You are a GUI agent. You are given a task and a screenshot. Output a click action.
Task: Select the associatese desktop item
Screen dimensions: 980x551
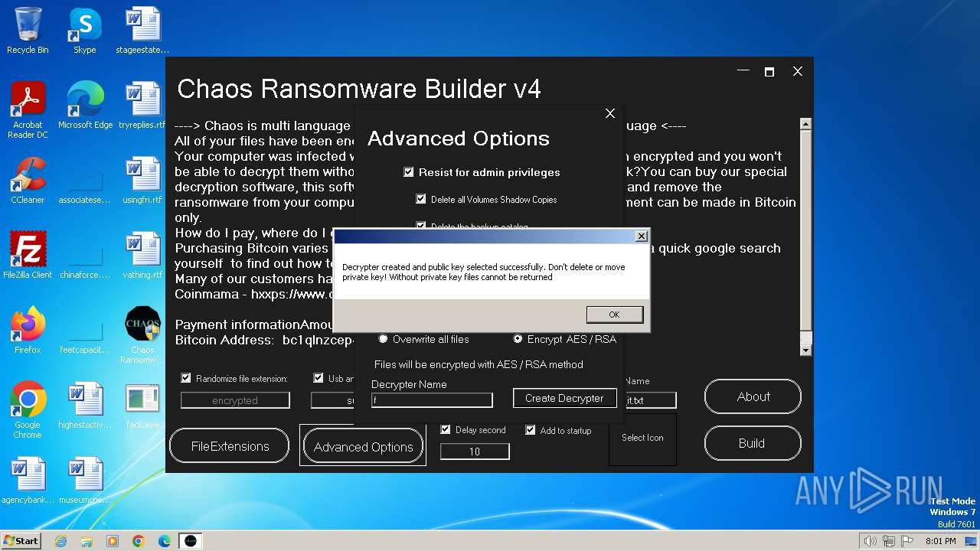click(x=85, y=184)
